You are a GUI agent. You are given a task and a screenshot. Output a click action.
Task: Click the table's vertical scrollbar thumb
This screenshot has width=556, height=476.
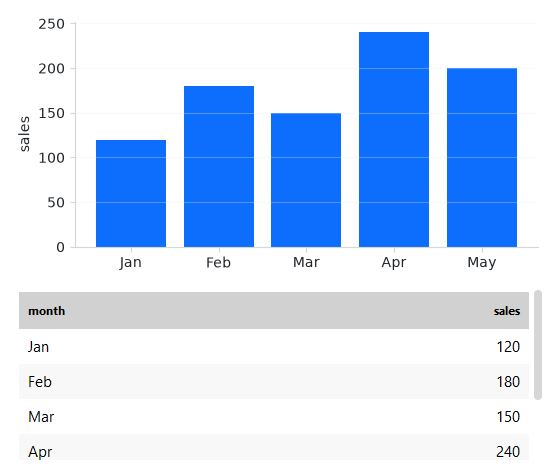[x=538, y=345]
